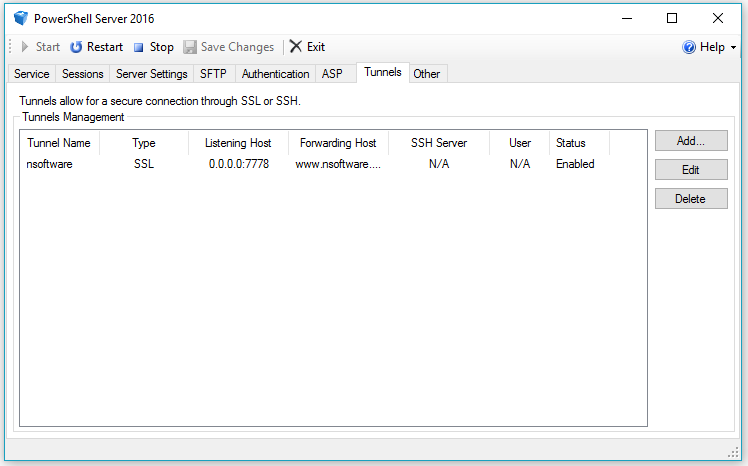The width and height of the screenshot is (748, 466).
Task: Click the 0.0.0.0:7778 listening host cell
Action: click(x=239, y=164)
